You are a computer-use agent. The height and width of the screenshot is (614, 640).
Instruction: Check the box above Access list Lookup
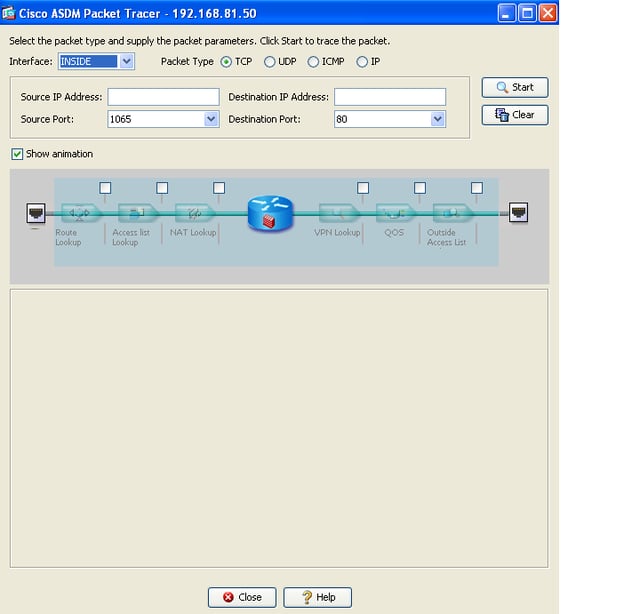[162, 188]
